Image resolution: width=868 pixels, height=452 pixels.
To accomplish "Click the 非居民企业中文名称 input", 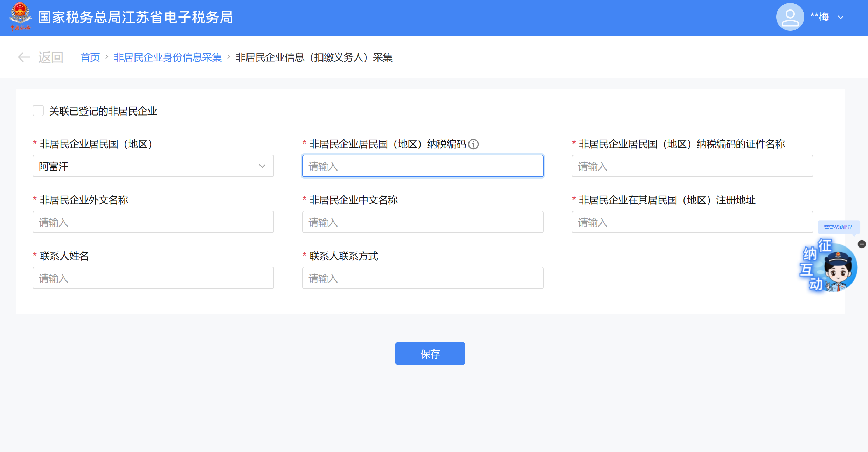I will [x=423, y=222].
